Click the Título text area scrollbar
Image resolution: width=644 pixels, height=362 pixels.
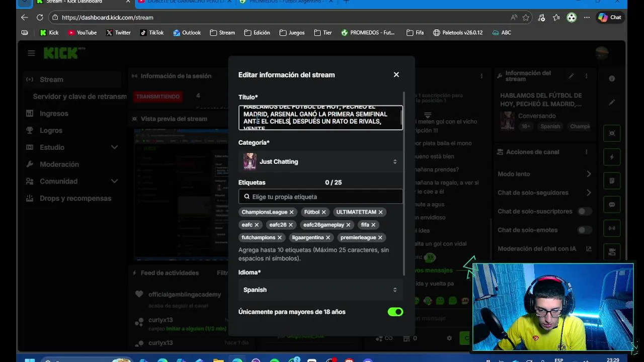401,118
